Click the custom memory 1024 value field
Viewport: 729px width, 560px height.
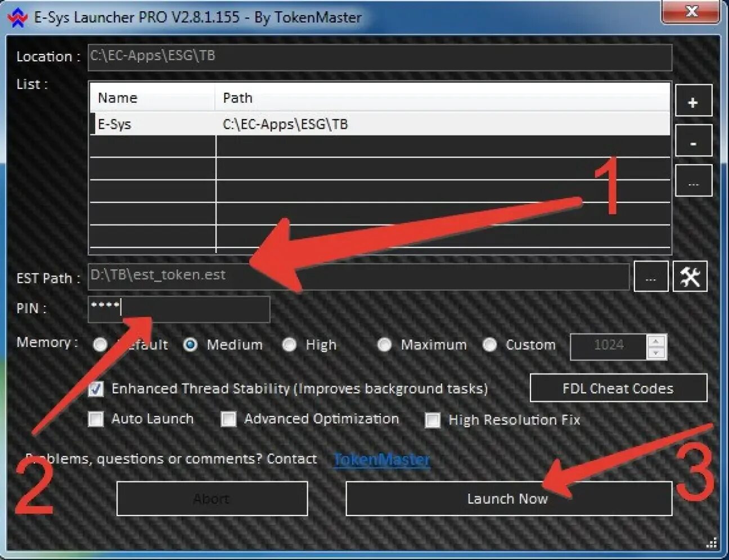tap(609, 346)
